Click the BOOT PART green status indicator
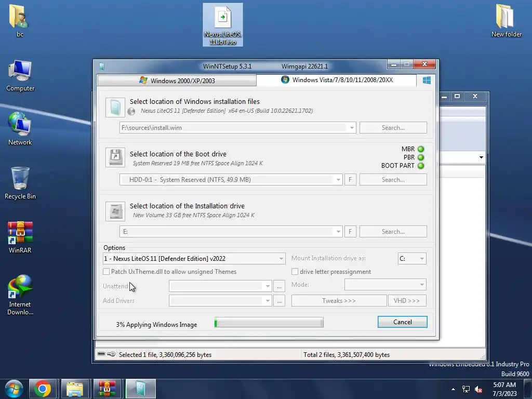The image size is (532, 399). (x=421, y=166)
